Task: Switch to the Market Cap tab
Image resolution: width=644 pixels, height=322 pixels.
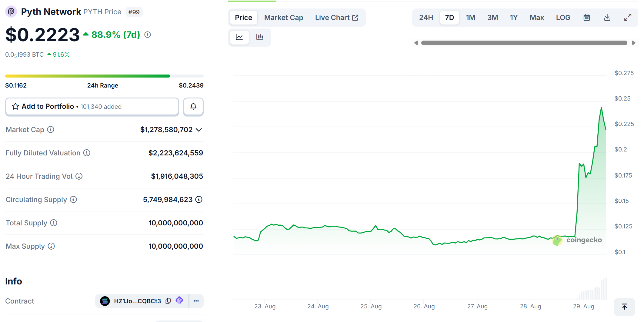Action: point(283,18)
